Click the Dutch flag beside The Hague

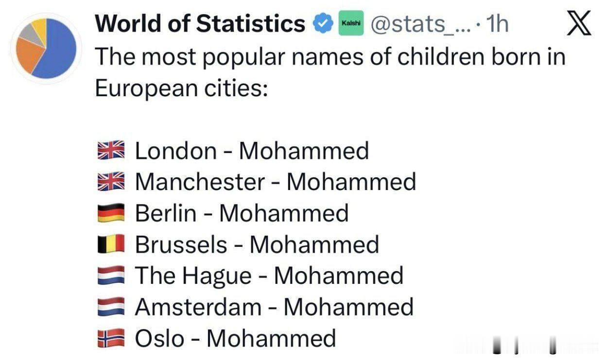click(x=111, y=276)
